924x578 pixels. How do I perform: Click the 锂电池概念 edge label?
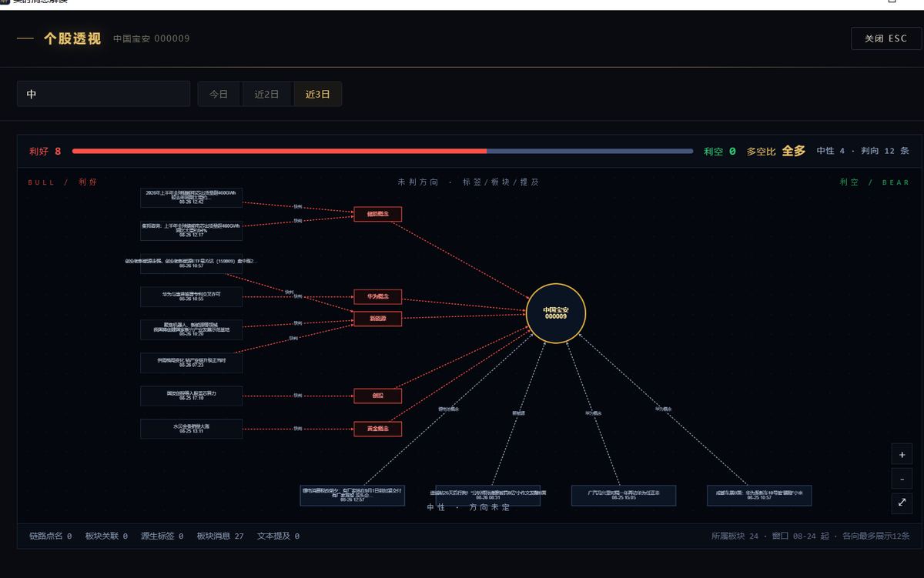449,409
